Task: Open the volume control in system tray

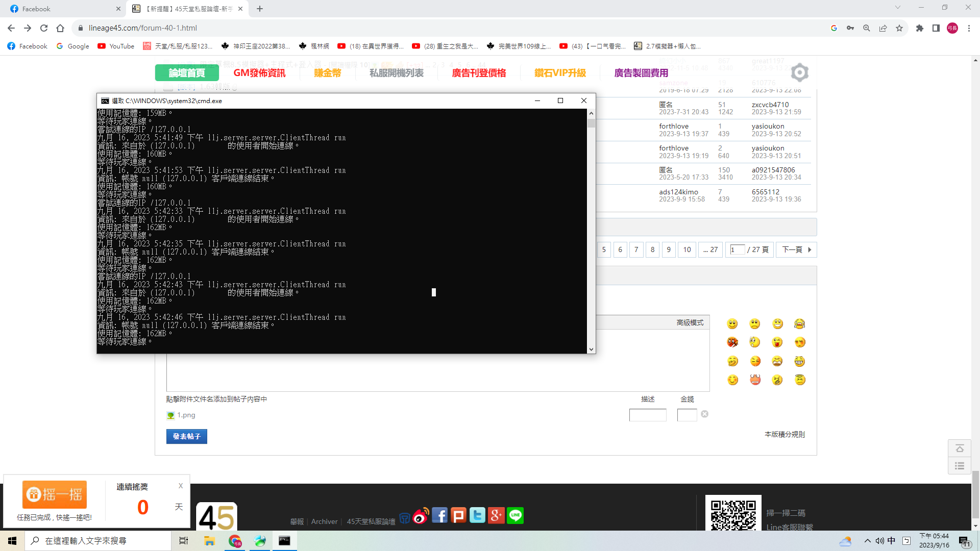Action: [879, 541]
